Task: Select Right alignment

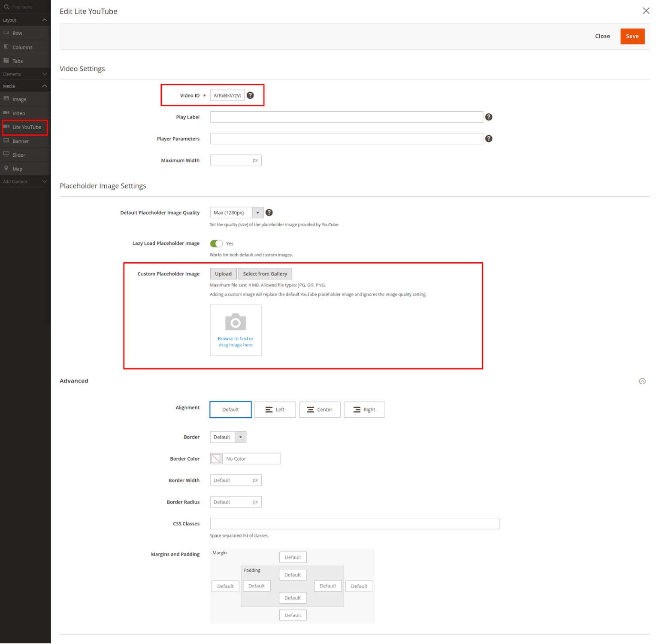Action: tap(364, 410)
